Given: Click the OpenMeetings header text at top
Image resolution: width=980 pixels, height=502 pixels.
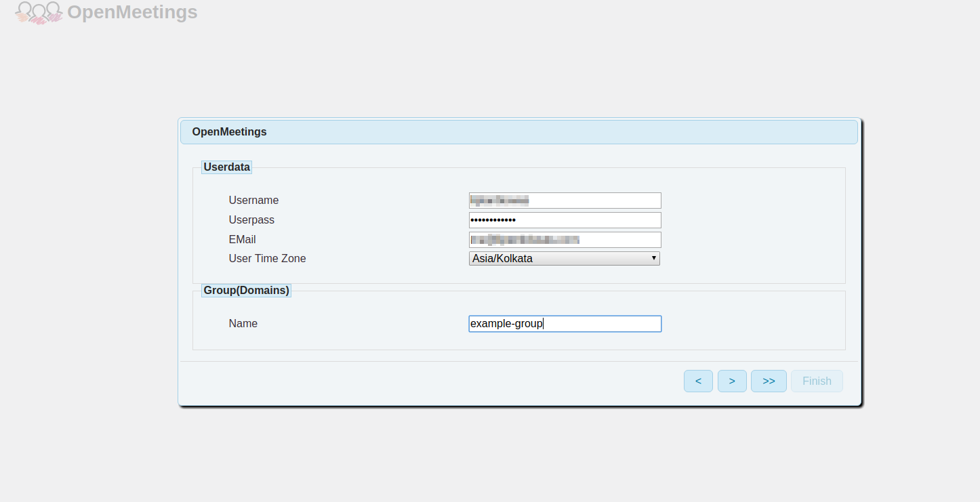Looking at the screenshot, I should point(133,12).
